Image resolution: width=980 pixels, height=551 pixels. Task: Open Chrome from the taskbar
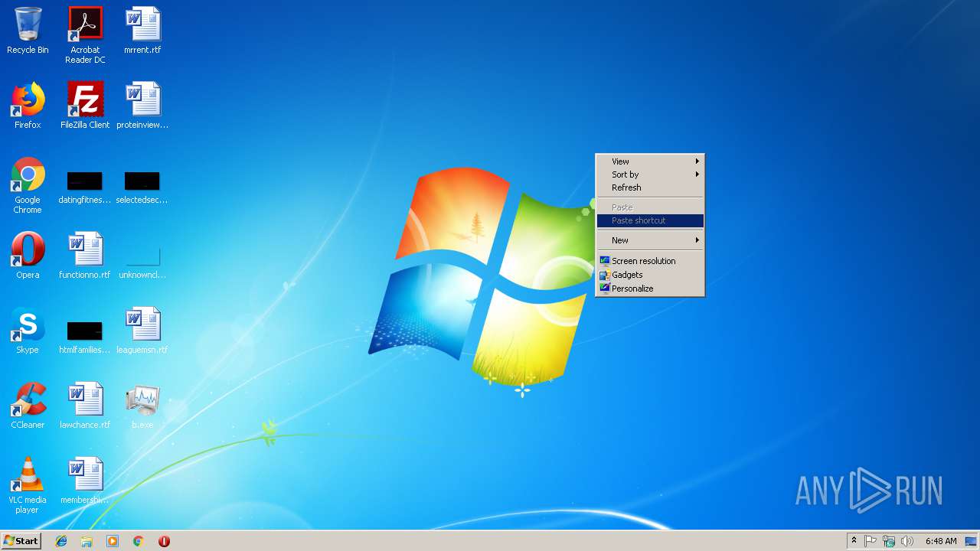click(x=139, y=541)
